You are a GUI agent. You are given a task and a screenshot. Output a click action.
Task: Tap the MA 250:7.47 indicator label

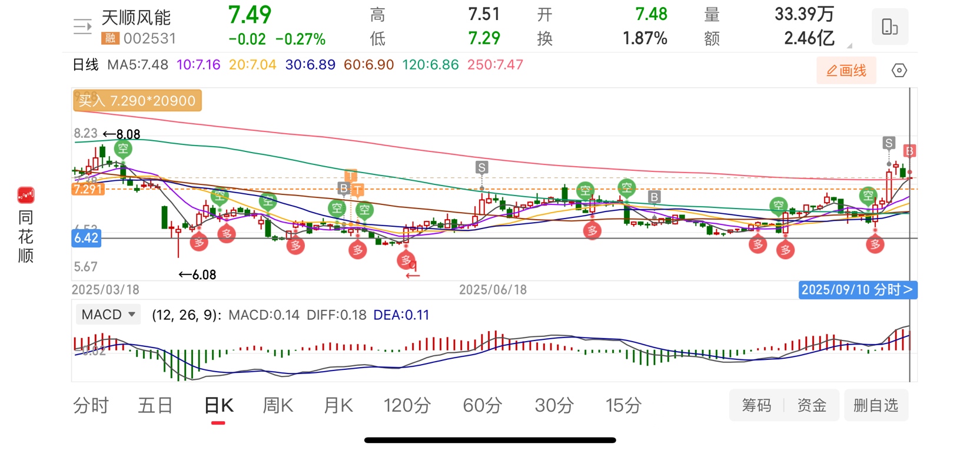[x=495, y=65]
